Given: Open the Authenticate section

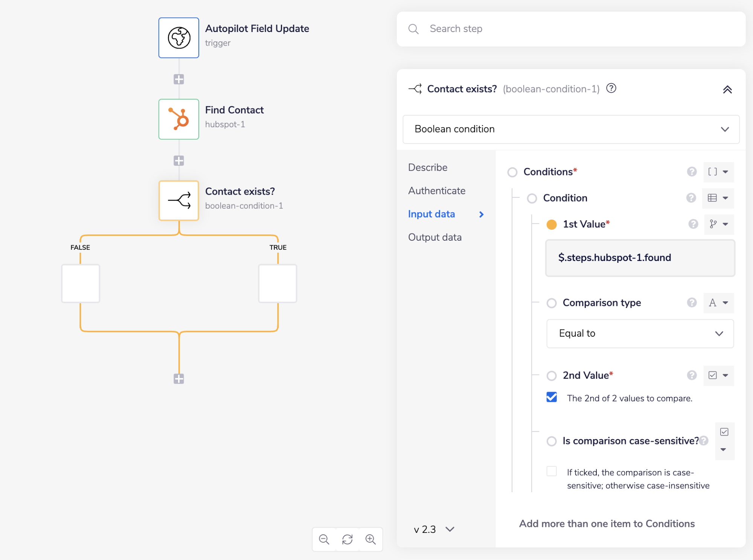Looking at the screenshot, I should point(436,191).
